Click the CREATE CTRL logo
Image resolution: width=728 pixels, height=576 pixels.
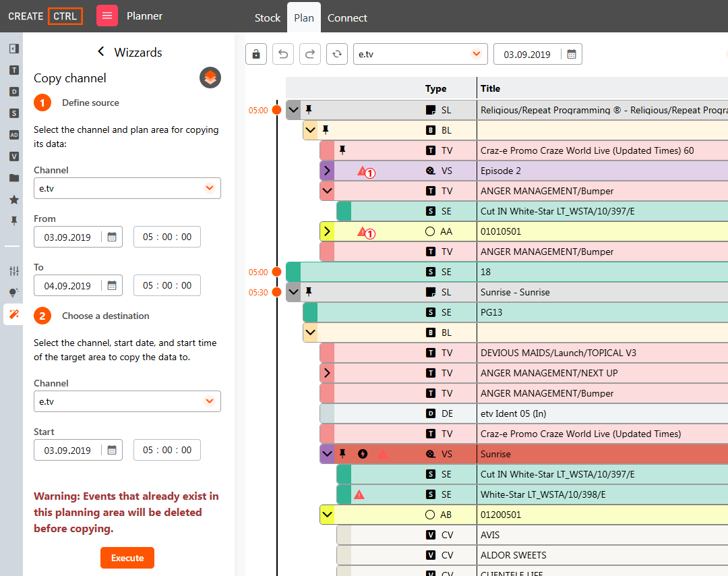point(45,16)
